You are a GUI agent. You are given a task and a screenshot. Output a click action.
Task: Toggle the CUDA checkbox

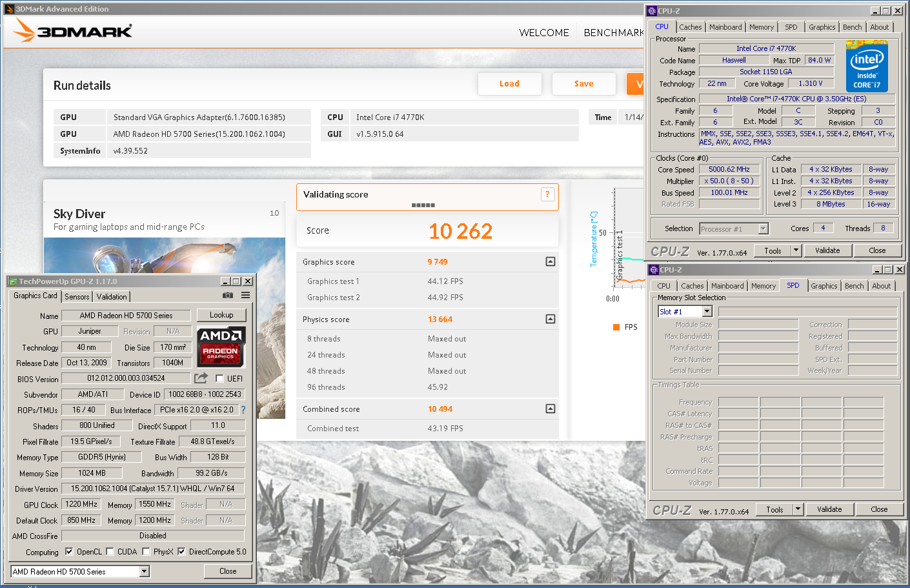tap(110, 552)
